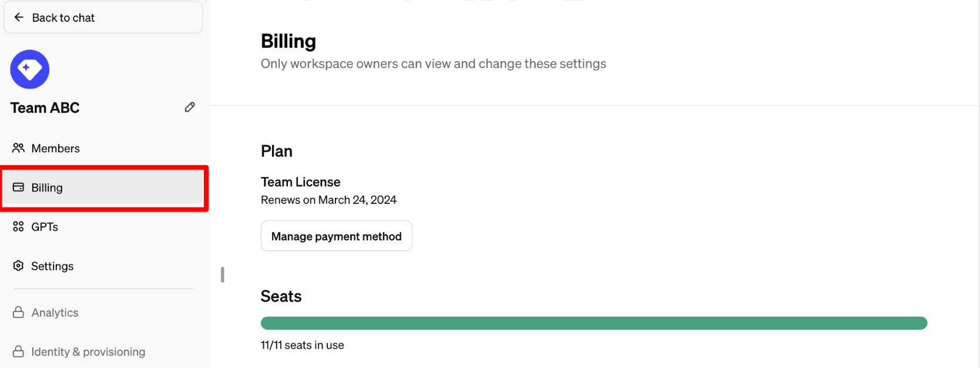Click the gear icon beside Settings
The height and width of the screenshot is (368, 980).
19,266
